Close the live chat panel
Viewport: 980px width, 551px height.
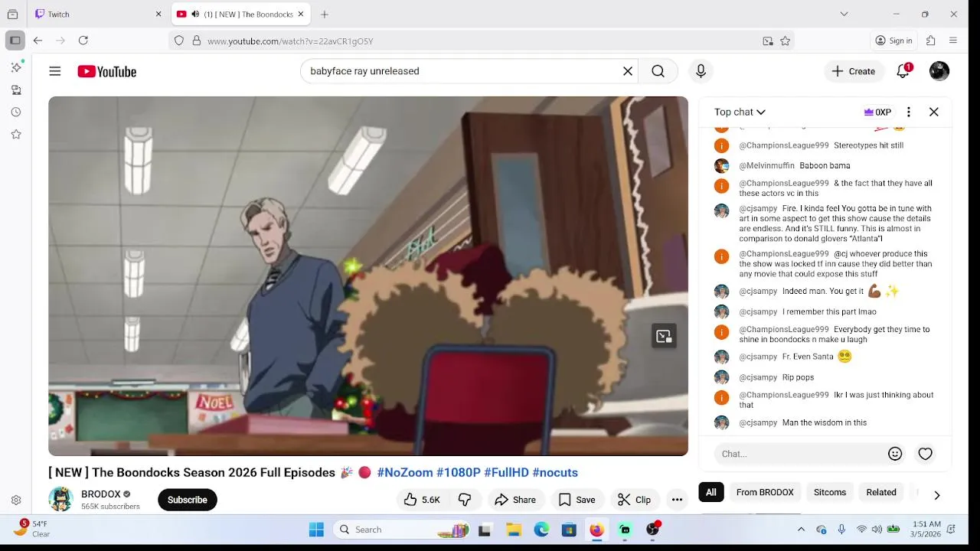[934, 112]
